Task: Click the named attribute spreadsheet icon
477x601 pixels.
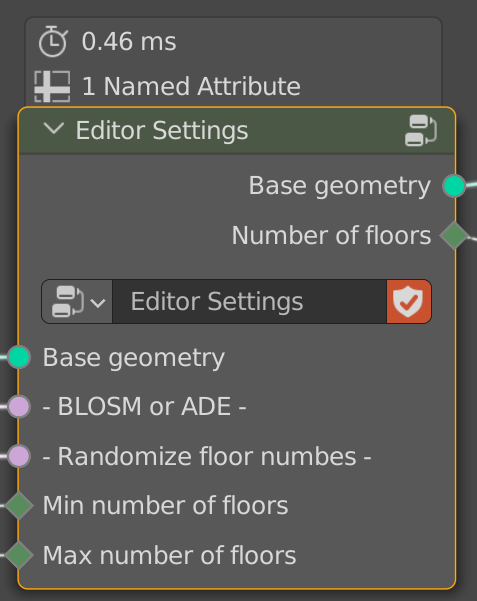Action: click(52, 86)
